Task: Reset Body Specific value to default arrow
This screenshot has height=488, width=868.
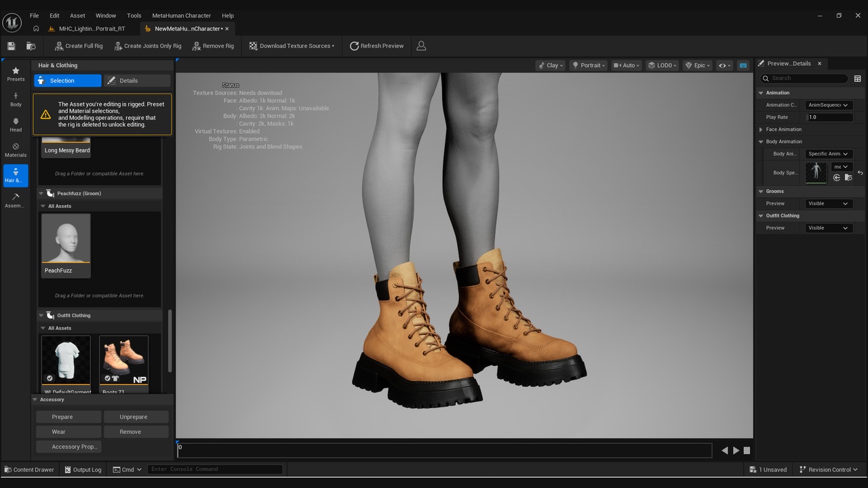Action: pyautogui.click(x=860, y=173)
